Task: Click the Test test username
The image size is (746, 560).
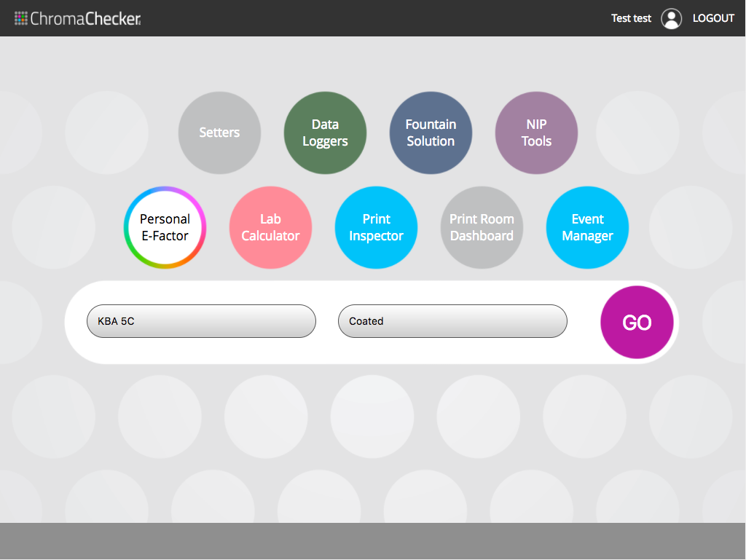Action: pos(631,18)
